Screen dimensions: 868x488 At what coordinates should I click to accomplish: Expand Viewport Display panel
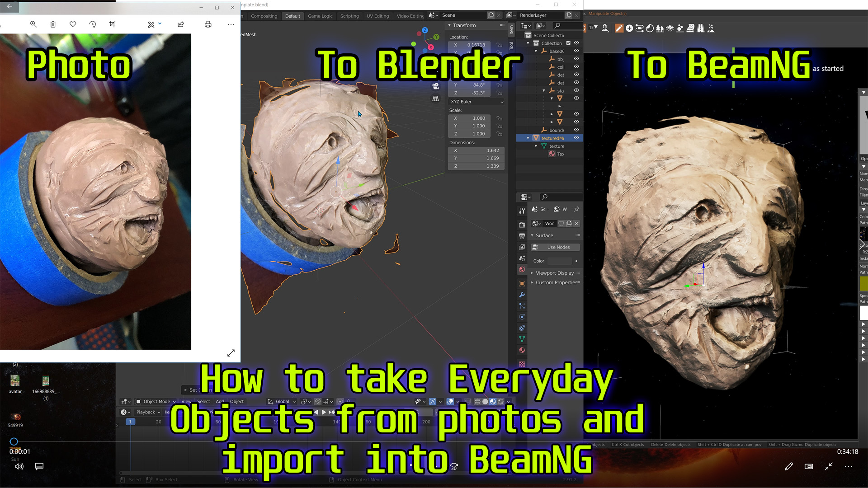coord(554,273)
